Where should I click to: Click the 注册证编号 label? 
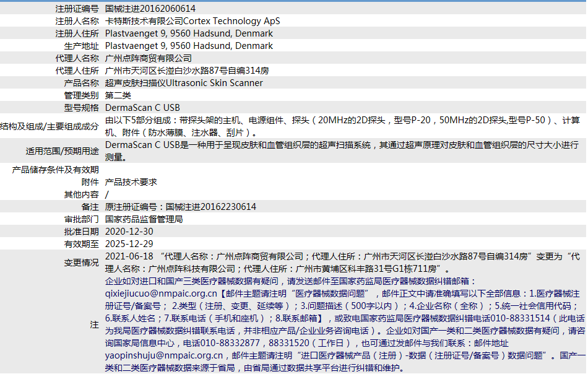click(77, 9)
